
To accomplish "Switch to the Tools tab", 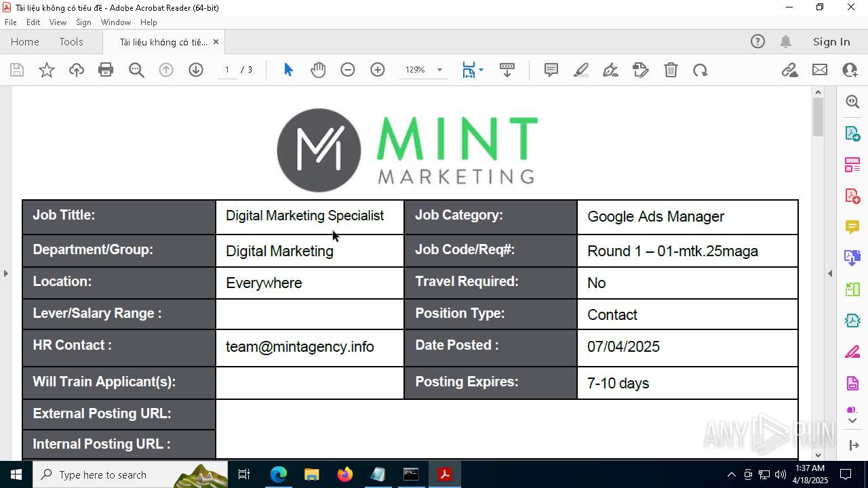I will pos(71,41).
